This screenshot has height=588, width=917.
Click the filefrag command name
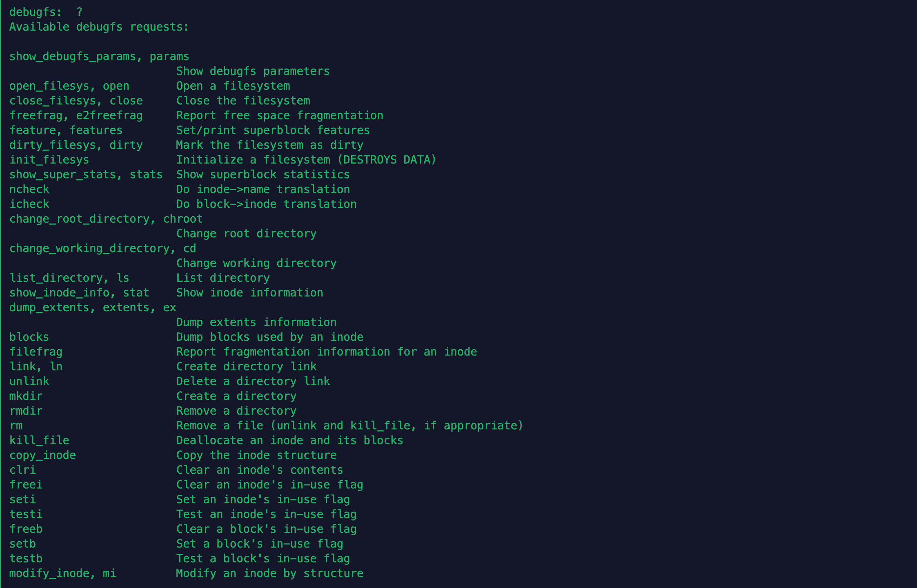coord(36,352)
